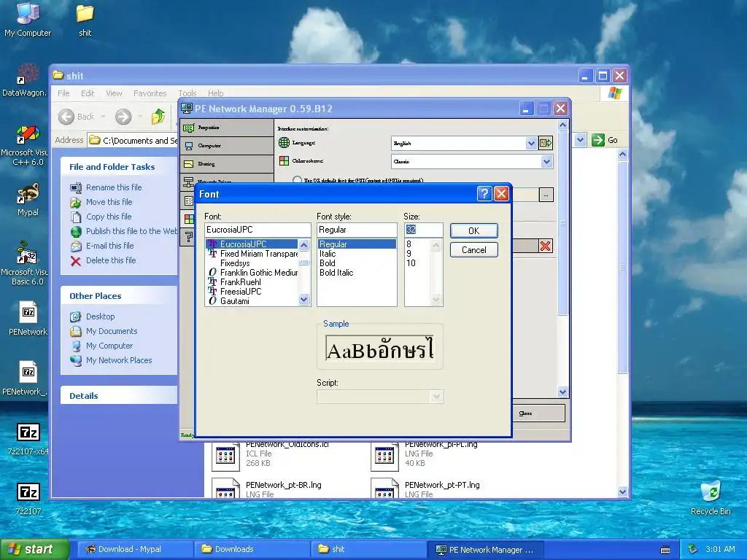The image size is (747, 560).
Task: Select network drives icon in PE Network Manager sidebar
Action: (189, 182)
